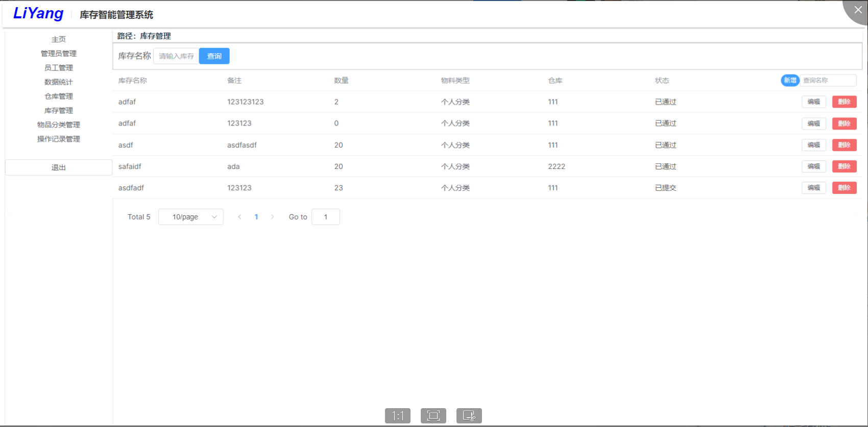Image resolution: width=868 pixels, height=427 pixels.
Task: Click quantity 23 cell
Action: coord(339,188)
